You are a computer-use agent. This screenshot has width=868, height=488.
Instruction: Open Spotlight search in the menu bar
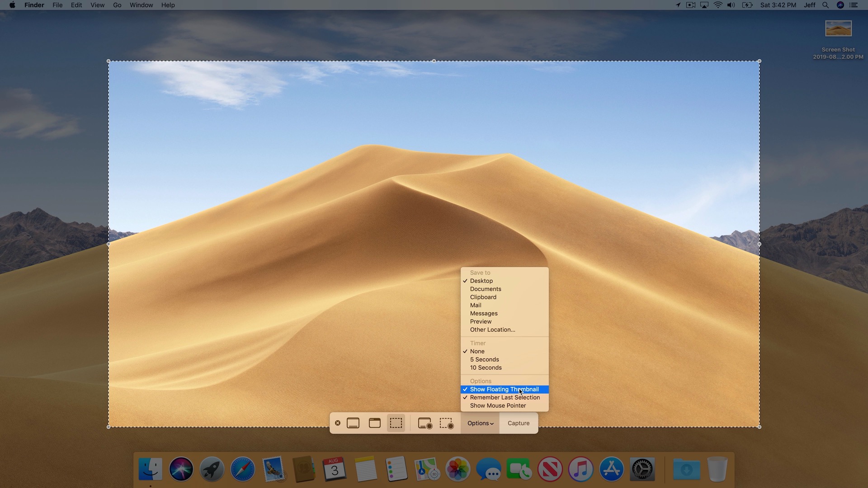pos(825,5)
